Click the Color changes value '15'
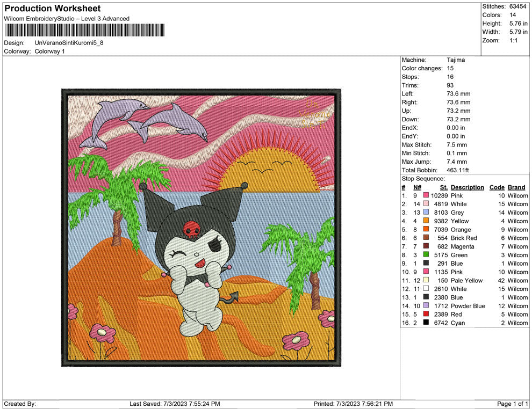Screen dimensions: 532x409 pyautogui.click(x=450, y=68)
